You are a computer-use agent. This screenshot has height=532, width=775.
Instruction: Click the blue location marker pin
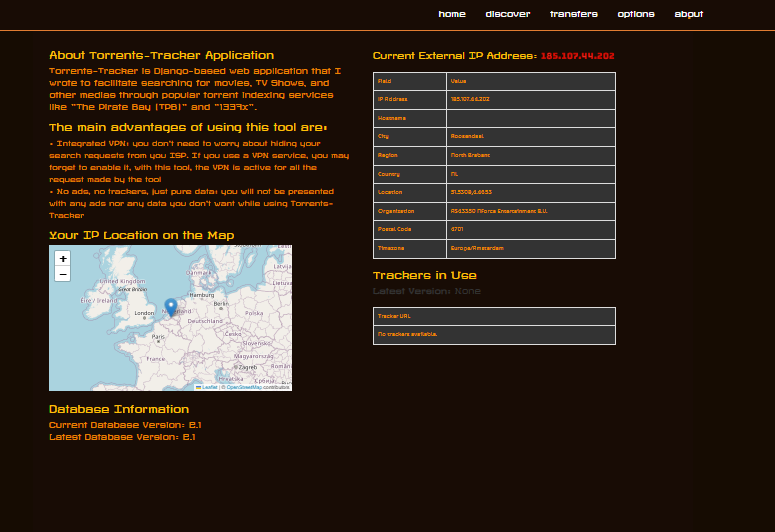(170, 306)
